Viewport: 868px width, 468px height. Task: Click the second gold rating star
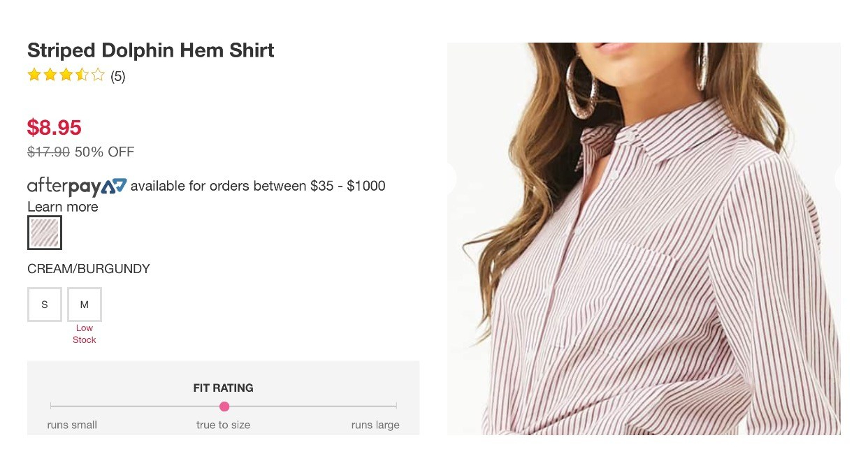pyautogui.click(x=50, y=75)
